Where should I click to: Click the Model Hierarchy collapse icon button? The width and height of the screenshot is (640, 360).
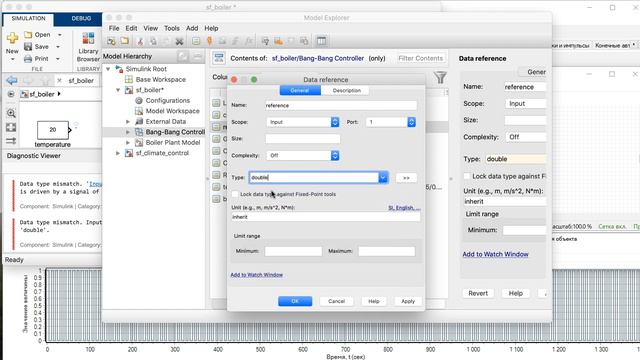tap(198, 56)
